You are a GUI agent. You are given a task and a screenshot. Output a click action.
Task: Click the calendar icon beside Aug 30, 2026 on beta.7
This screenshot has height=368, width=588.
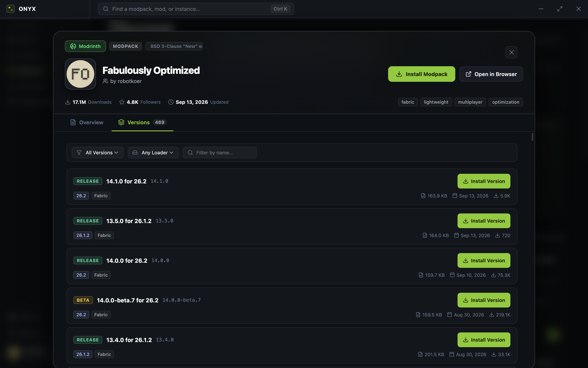(x=450, y=315)
